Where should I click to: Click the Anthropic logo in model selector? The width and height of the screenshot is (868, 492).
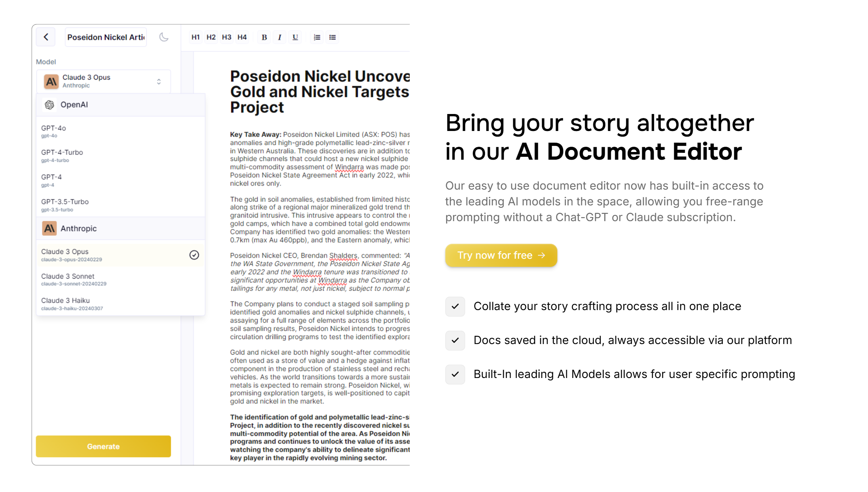(x=51, y=82)
